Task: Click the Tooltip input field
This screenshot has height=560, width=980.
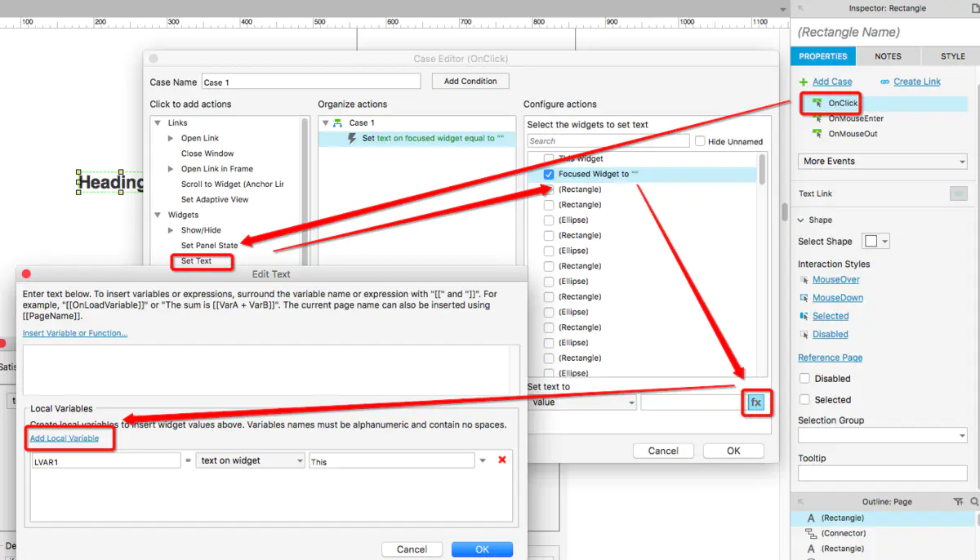Action: (x=883, y=473)
